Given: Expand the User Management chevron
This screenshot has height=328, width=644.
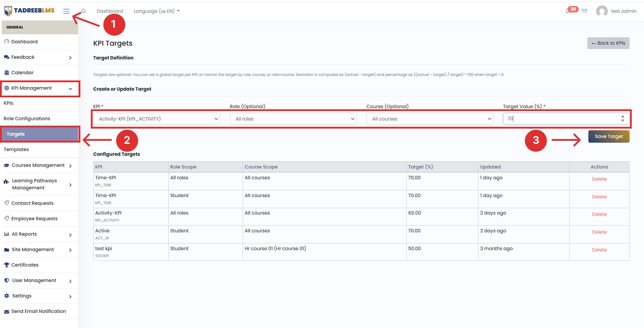Looking at the screenshot, I should [x=70, y=281].
